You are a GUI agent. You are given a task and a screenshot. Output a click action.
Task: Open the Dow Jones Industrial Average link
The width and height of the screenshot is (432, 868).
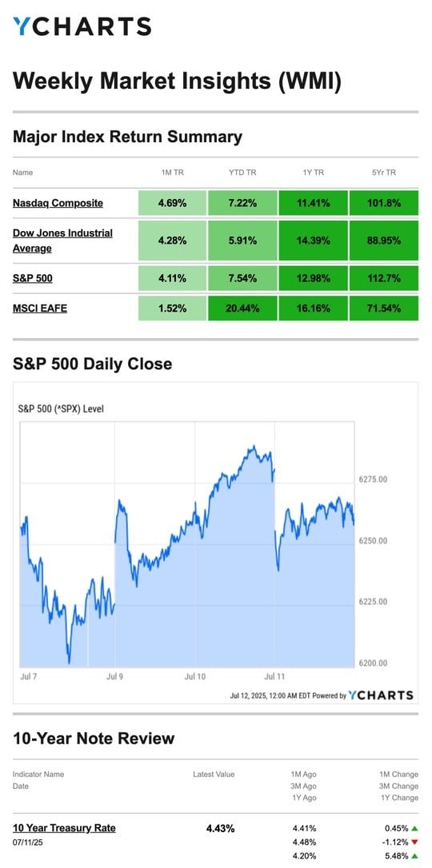[62, 241]
